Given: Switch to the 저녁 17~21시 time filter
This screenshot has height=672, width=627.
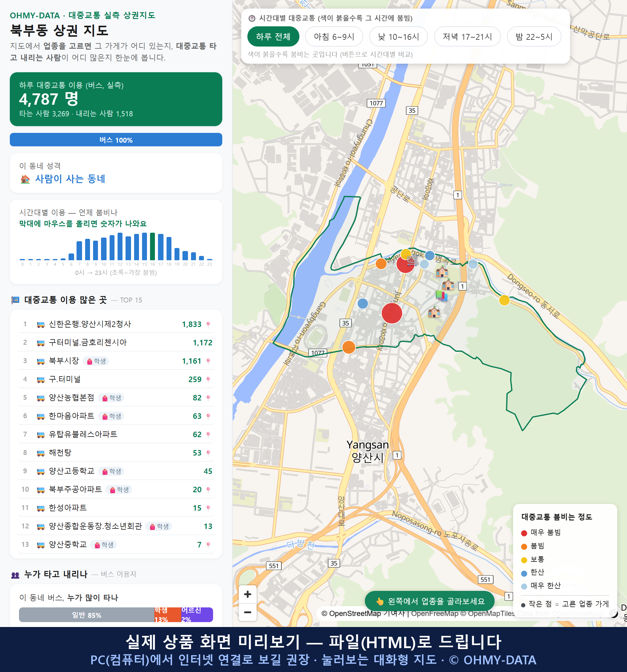Looking at the screenshot, I should click(467, 36).
